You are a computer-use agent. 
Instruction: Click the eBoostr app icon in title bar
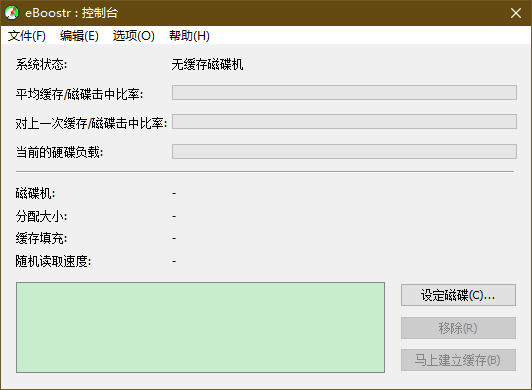click(x=12, y=13)
